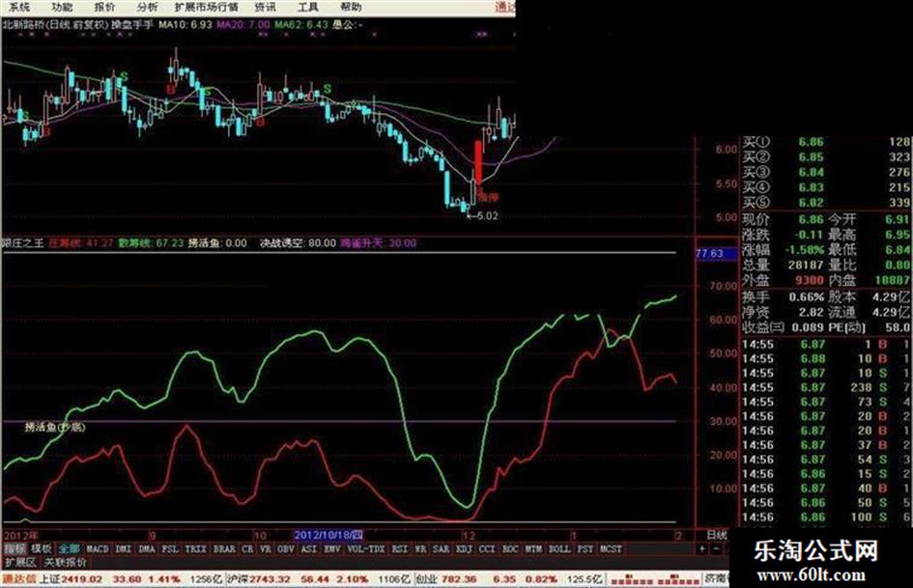
Task: Click the 总量 volume value 28187
Action: click(x=806, y=265)
